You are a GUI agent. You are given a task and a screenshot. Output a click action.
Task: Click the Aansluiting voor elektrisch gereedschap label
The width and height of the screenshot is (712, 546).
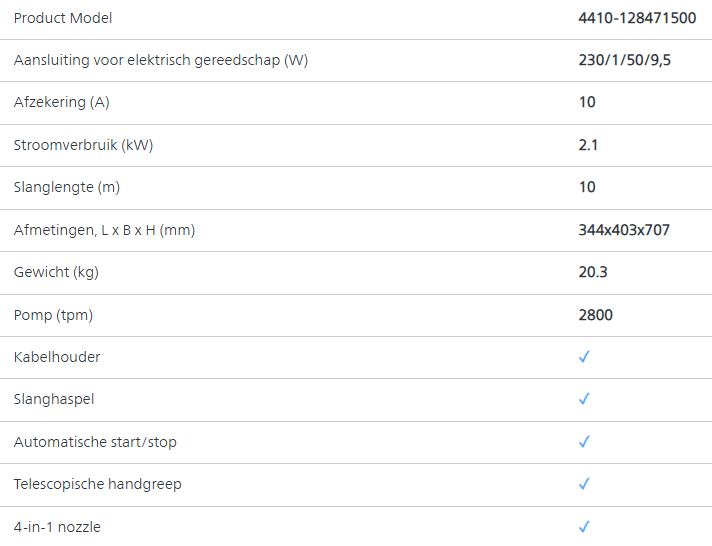[x=161, y=60]
